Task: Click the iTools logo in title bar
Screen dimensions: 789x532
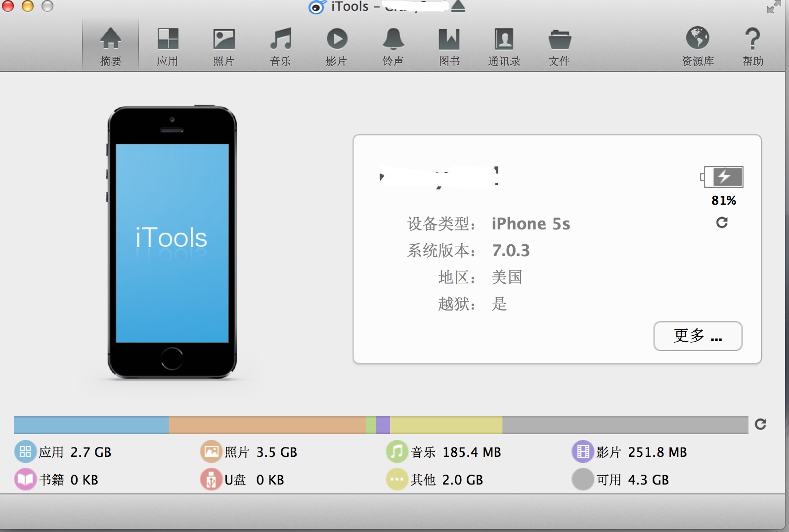Action: [x=317, y=6]
